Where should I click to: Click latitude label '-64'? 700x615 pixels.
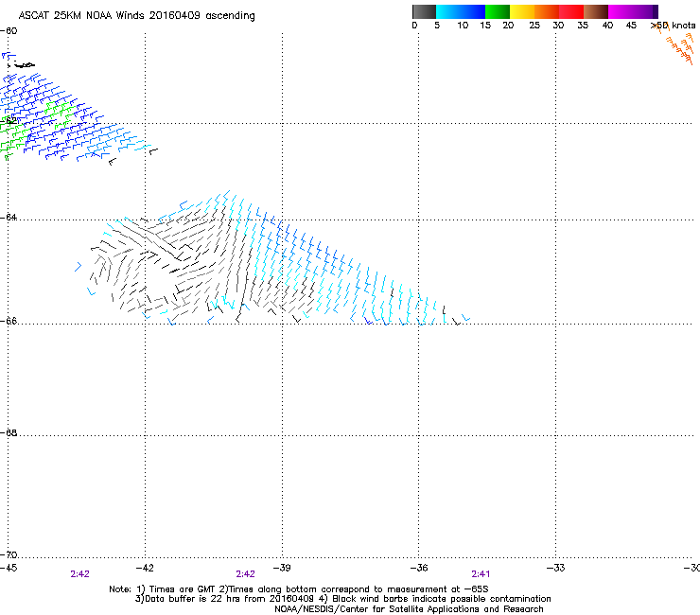(9, 217)
